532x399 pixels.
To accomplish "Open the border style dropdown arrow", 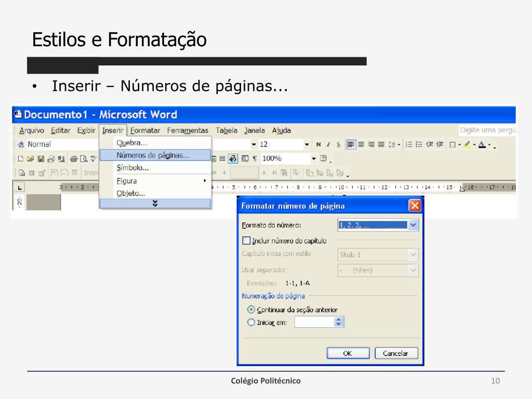I will click(459, 145).
